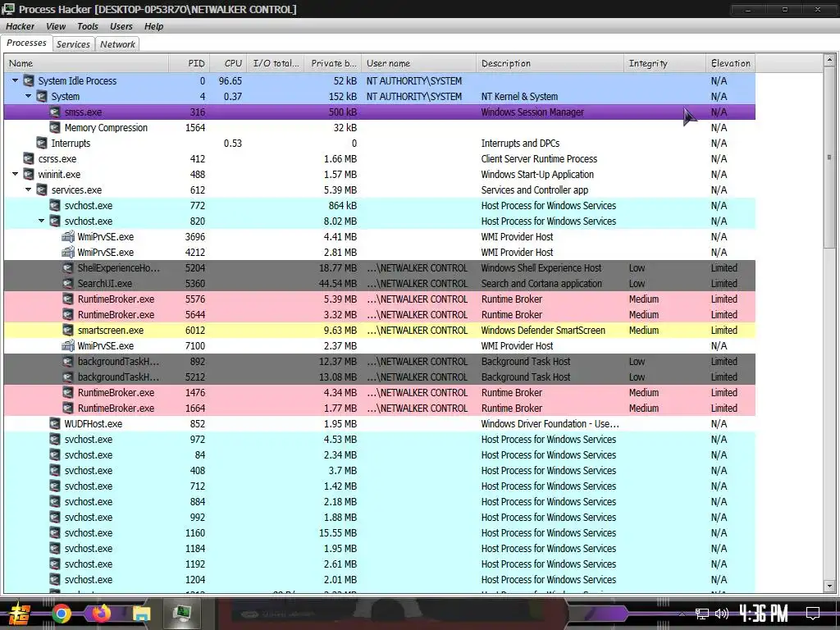The height and width of the screenshot is (630, 840).
Task: Open the View menu
Action: (x=55, y=26)
